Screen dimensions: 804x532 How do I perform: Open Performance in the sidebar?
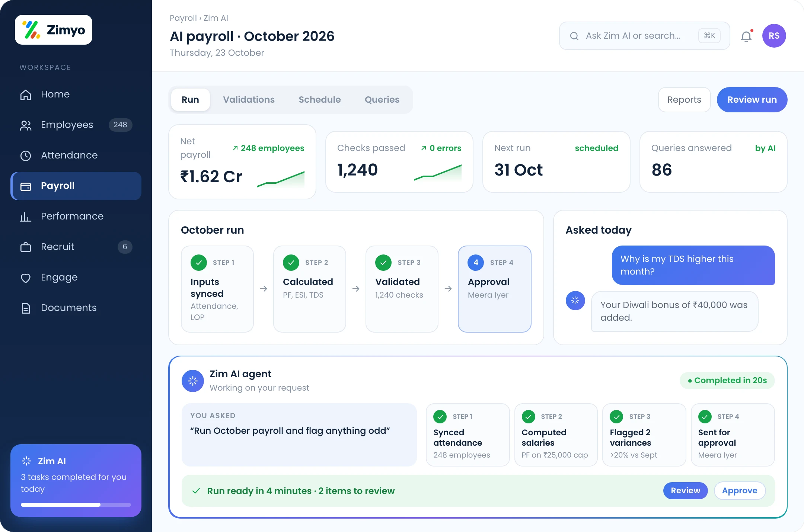click(76, 216)
